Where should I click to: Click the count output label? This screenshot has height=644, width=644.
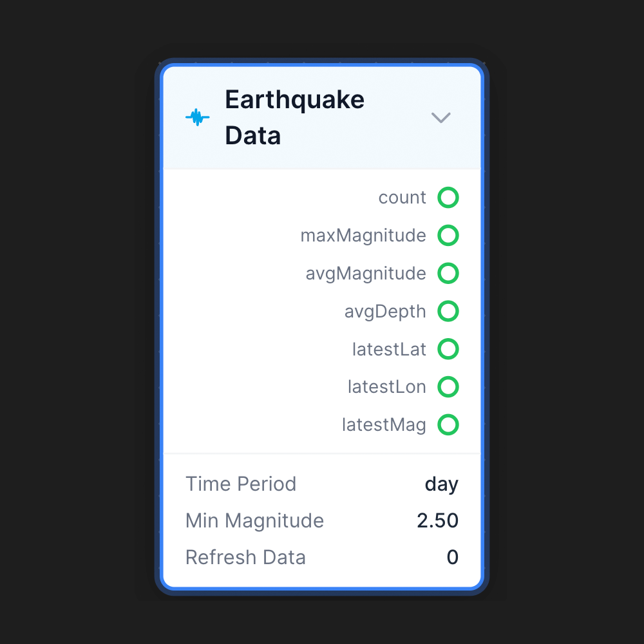[x=402, y=198]
